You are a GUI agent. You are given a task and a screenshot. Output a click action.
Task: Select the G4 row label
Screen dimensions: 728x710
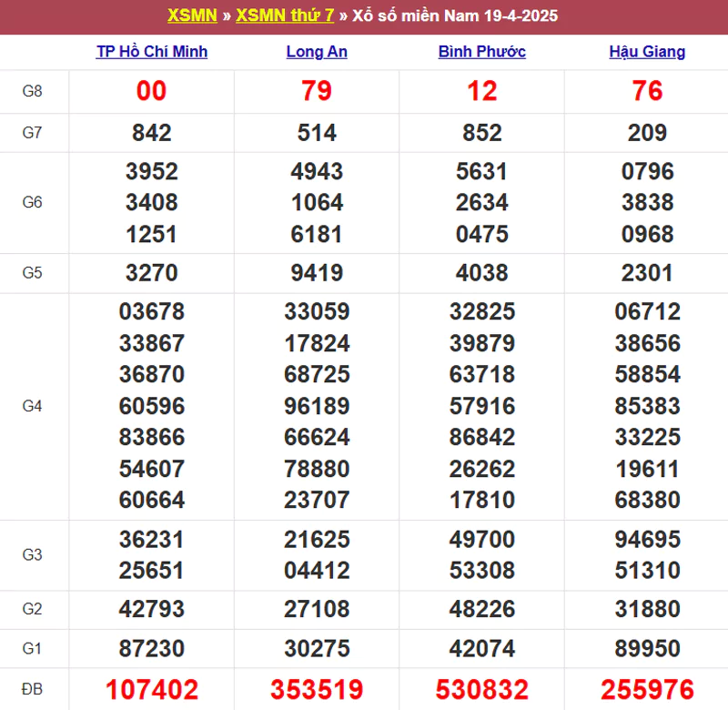pyautogui.click(x=33, y=406)
